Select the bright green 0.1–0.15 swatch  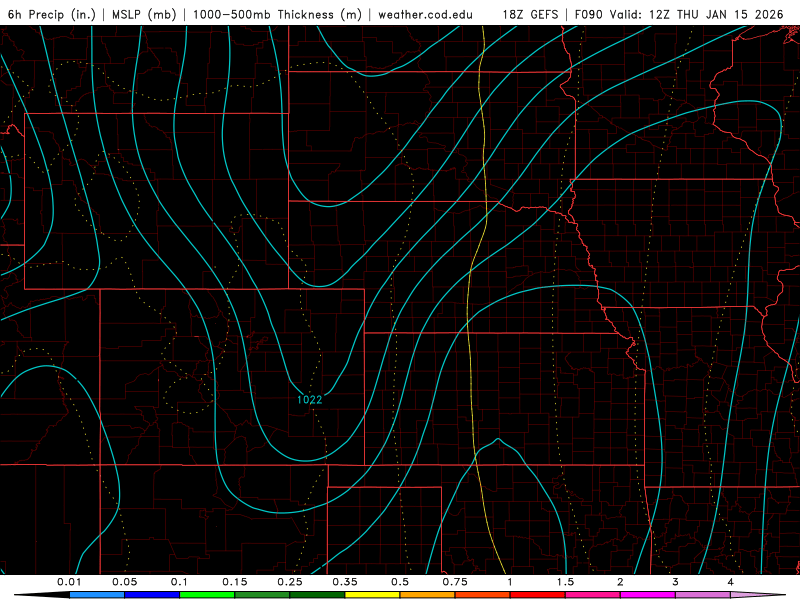coord(207,595)
